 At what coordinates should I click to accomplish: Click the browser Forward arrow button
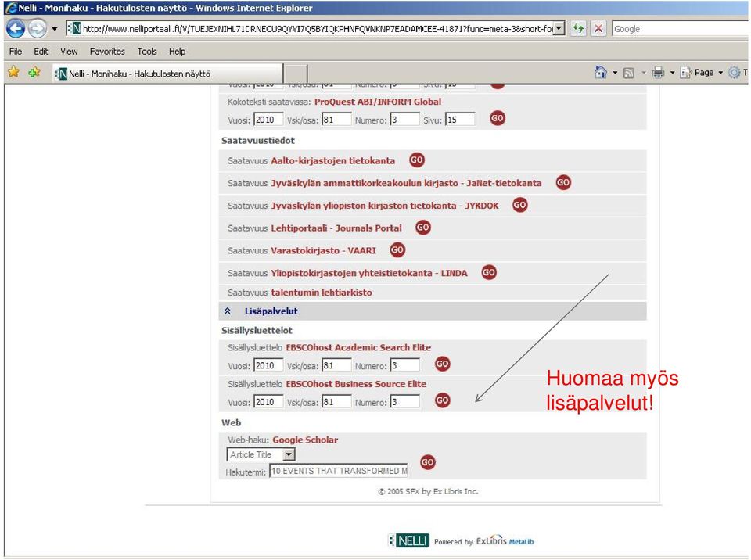[37, 29]
